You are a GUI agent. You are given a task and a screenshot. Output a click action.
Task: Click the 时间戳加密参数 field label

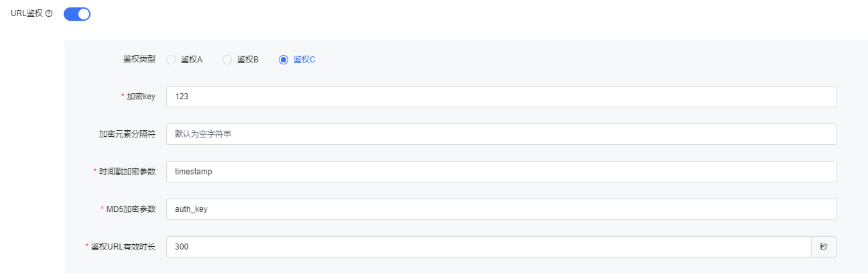[127, 172]
